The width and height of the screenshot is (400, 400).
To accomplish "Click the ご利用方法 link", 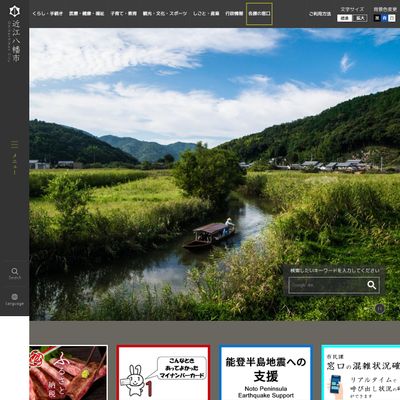I will click(320, 14).
